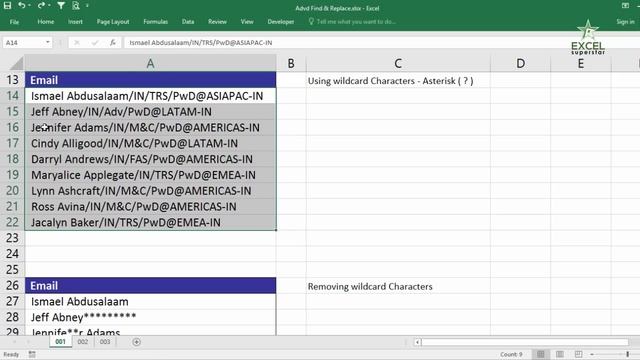Click the Filter funnel icon in quick access toolbar

tap(61, 5)
